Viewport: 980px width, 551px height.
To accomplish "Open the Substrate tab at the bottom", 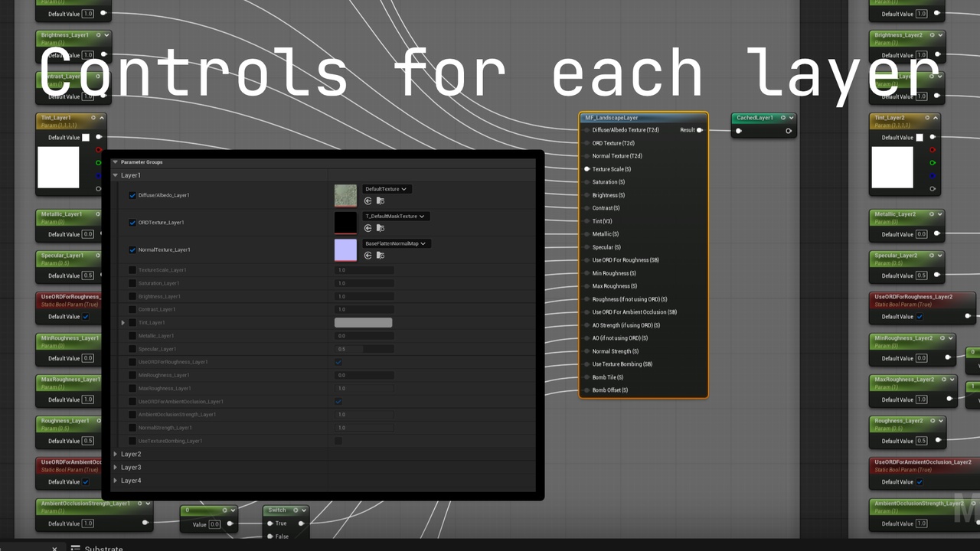I will pos(97,548).
